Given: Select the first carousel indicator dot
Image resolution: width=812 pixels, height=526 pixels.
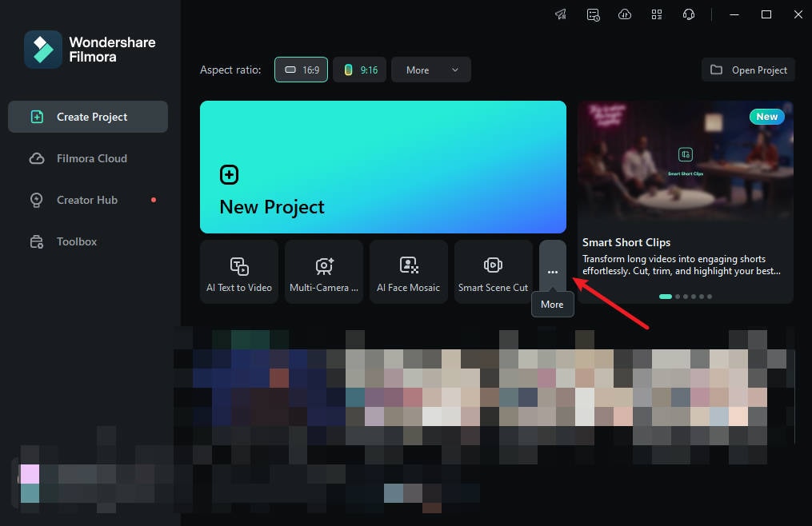Looking at the screenshot, I should 666,297.
